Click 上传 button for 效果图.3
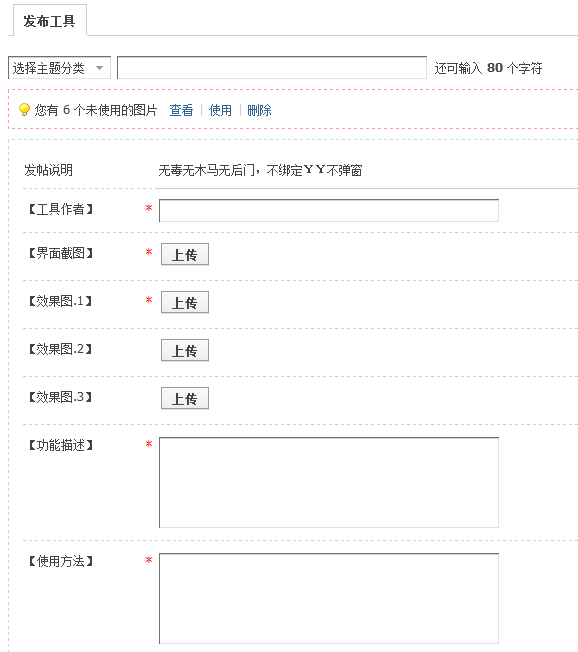 click(185, 398)
